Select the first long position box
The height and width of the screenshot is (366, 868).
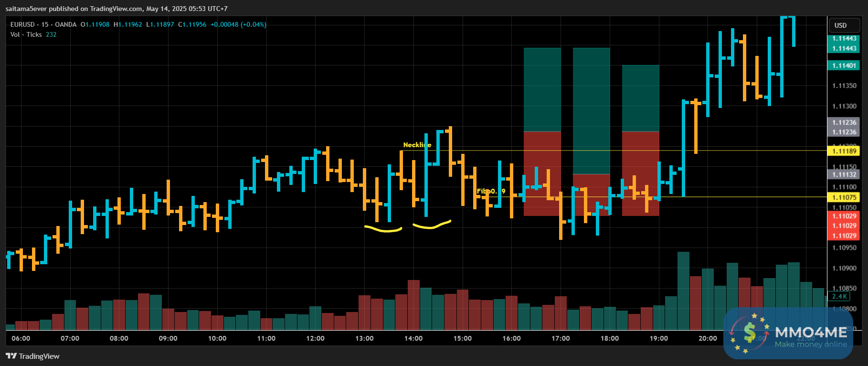point(542,132)
